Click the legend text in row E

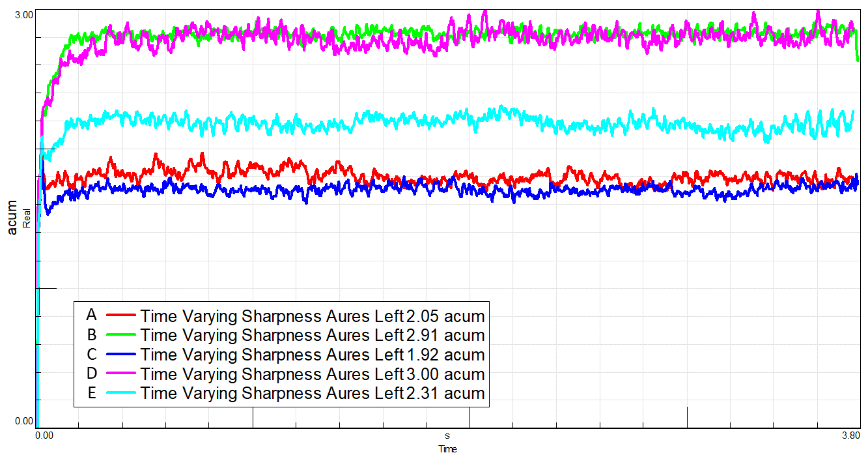coord(272,394)
